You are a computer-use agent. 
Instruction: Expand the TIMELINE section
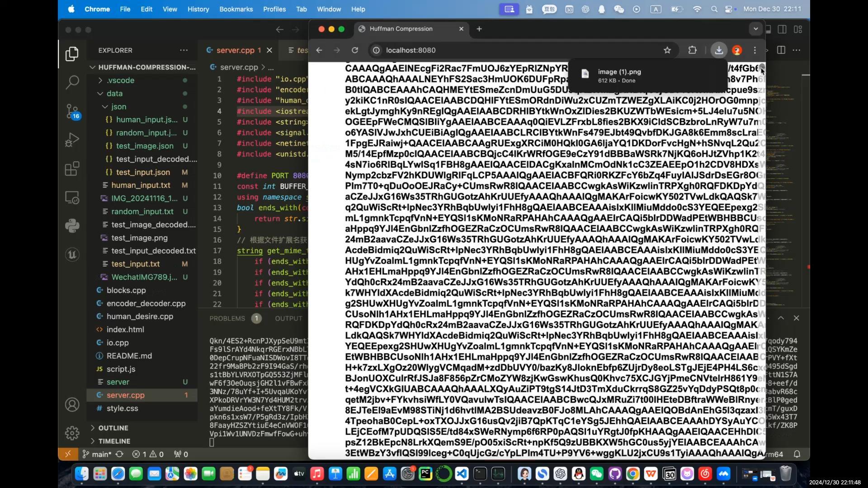[143, 441]
